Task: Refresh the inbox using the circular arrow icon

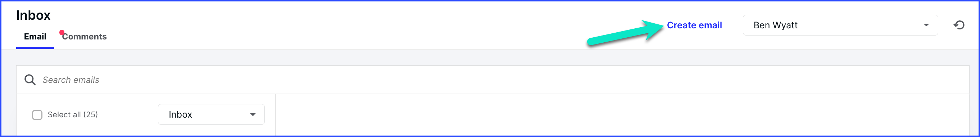Action: pos(959,25)
